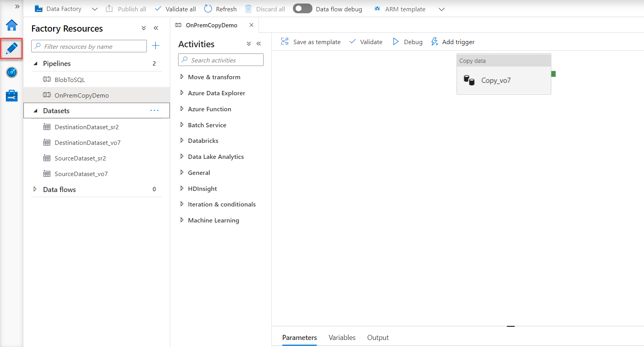The image size is (644, 347).
Task: Open Datasets actions ellipsis menu
Action: pyautogui.click(x=155, y=110)
